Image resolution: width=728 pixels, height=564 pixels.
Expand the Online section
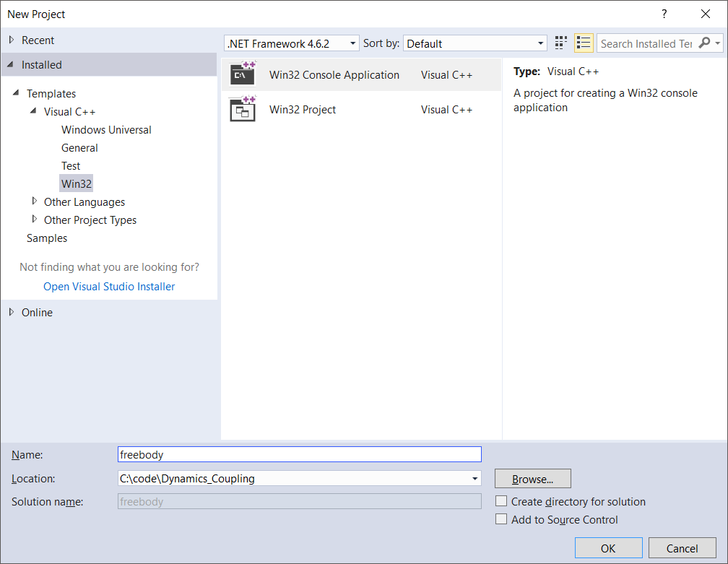click(x=11, y=312)
